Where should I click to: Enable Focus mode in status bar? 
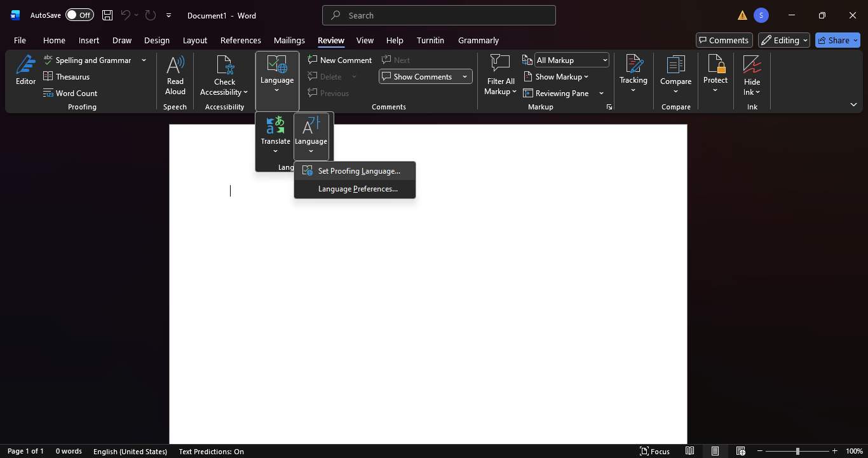pyautogui.click(x=654, y=451)
